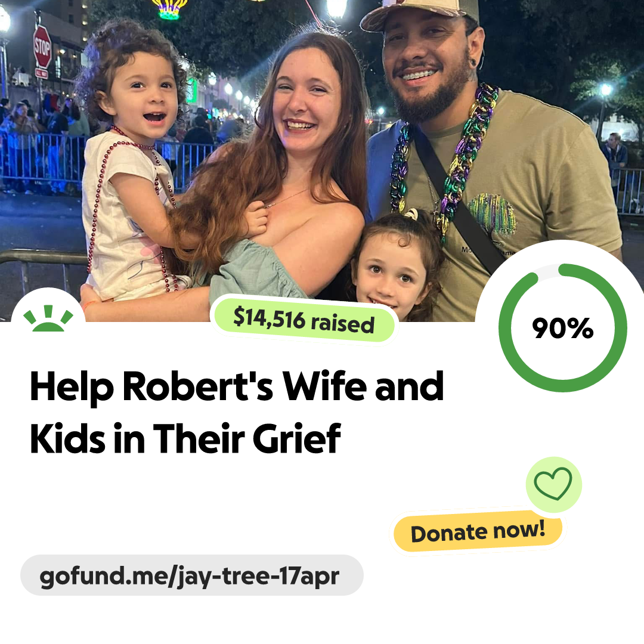Click the toddler's face in the photo

coord(143,101)
